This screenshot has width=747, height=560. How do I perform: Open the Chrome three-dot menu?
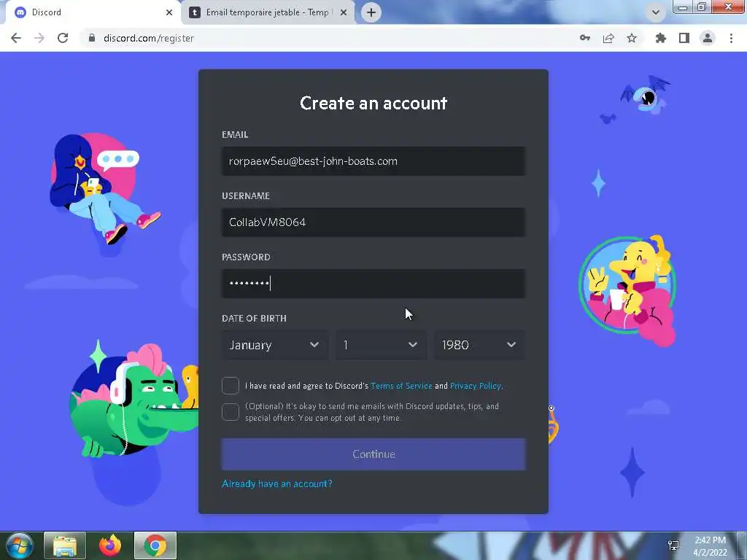pos(731,38)
